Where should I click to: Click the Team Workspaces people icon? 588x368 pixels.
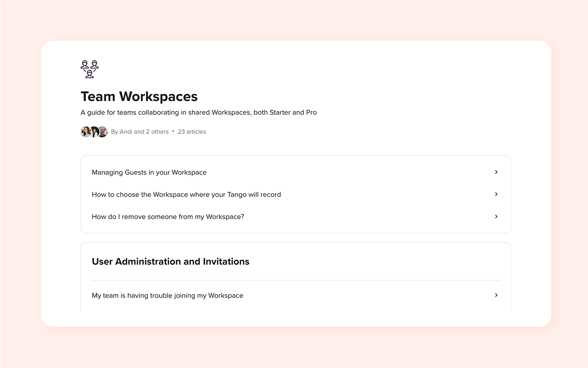pyautogui.click(x=89, y=69)
